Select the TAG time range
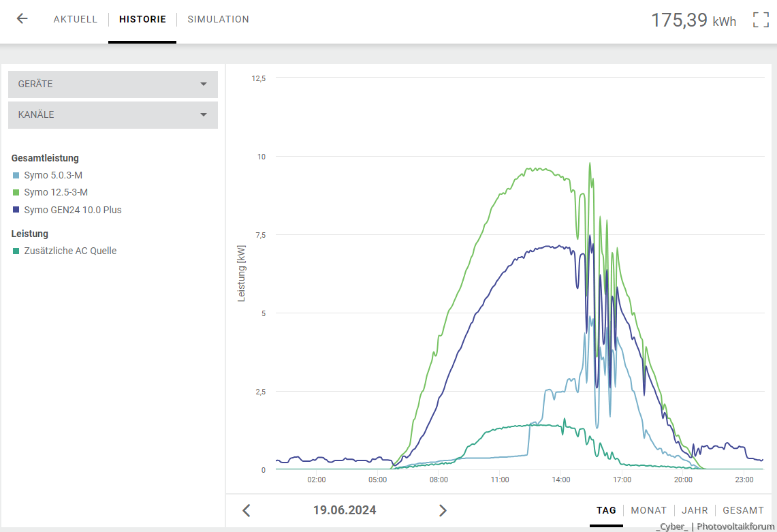This screenshot has height=532, width=777. (x=606, y=510)
